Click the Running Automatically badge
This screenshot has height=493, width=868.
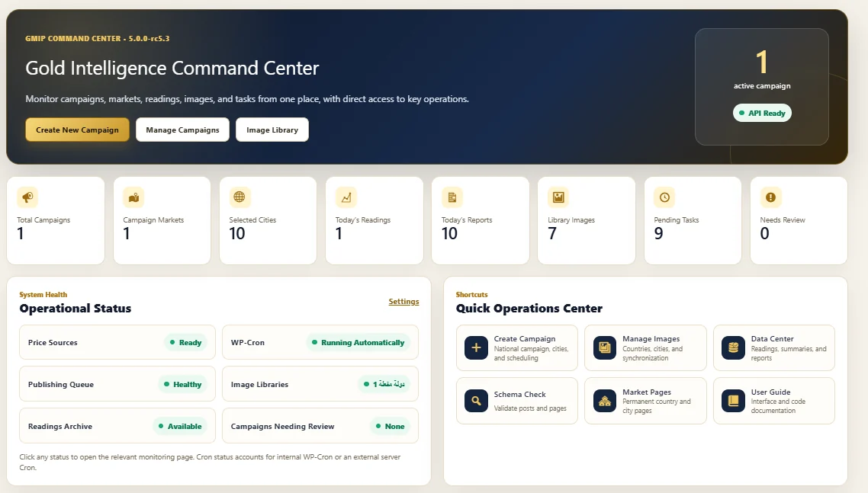[358, 342]
